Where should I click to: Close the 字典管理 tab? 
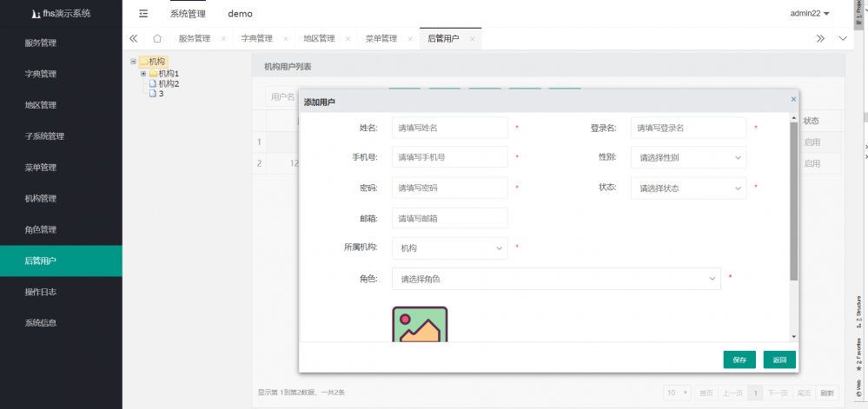(x=286, y=39)
